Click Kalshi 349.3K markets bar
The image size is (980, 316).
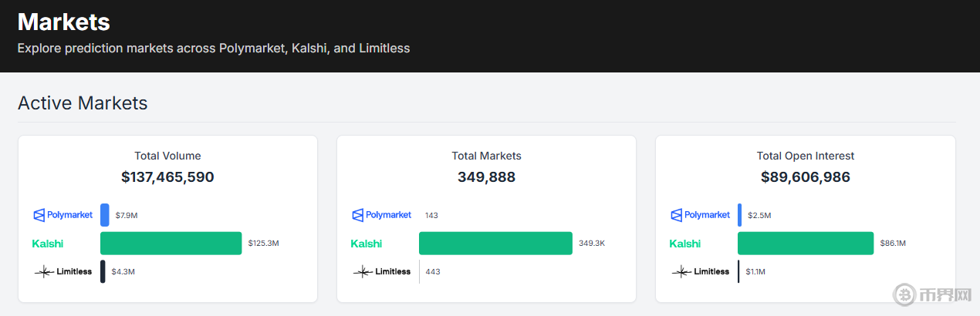coord(495,244)
